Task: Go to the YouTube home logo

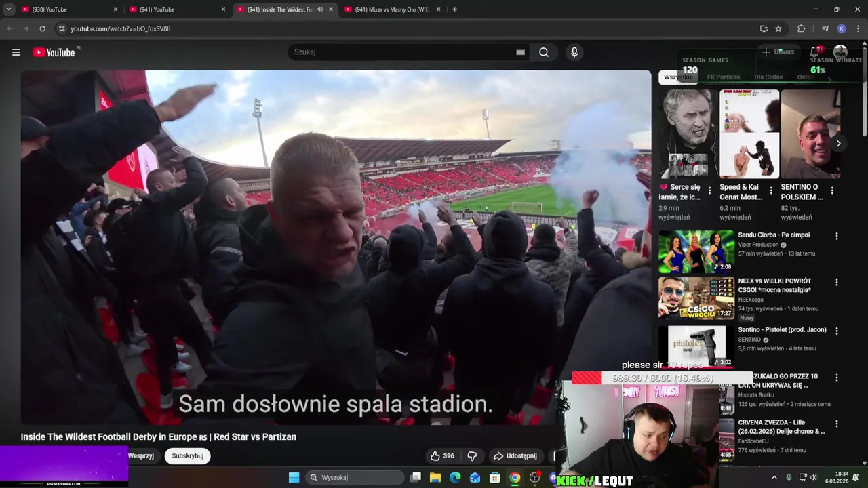Action: 54,52
